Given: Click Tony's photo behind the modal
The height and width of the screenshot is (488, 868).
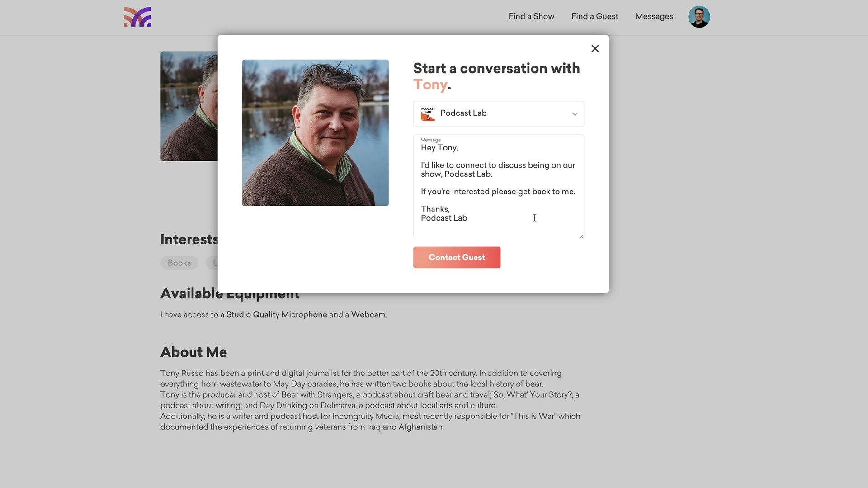Looking at the screenshot, I should (189, 106).
